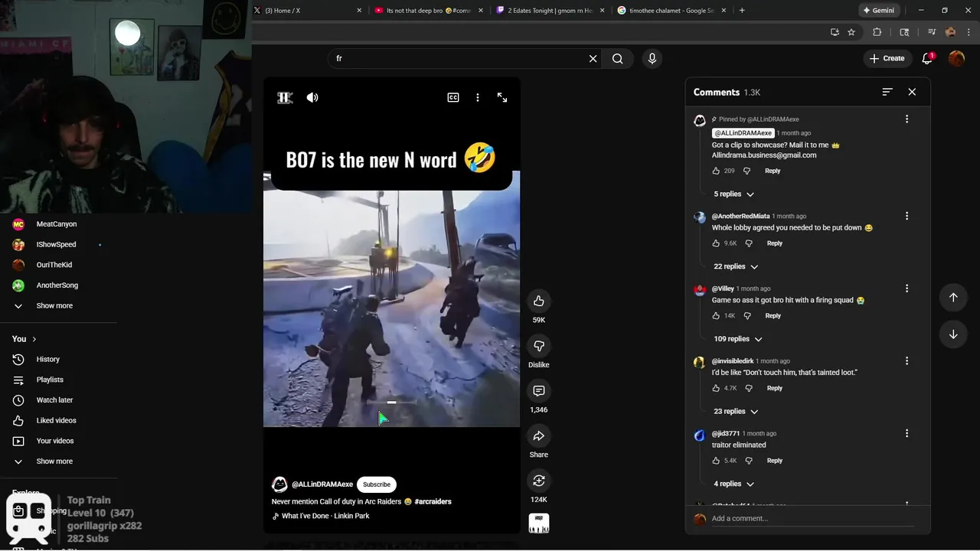Clear the search box text
This screenshot has width=980, height=551.
point(593,59)
